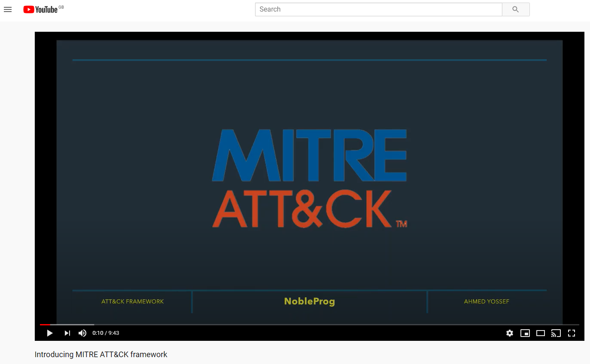Image resolution: width=590 pixels, height=364 pixels.
Task: Cast video with Play on TV
Action: (556, 333)
